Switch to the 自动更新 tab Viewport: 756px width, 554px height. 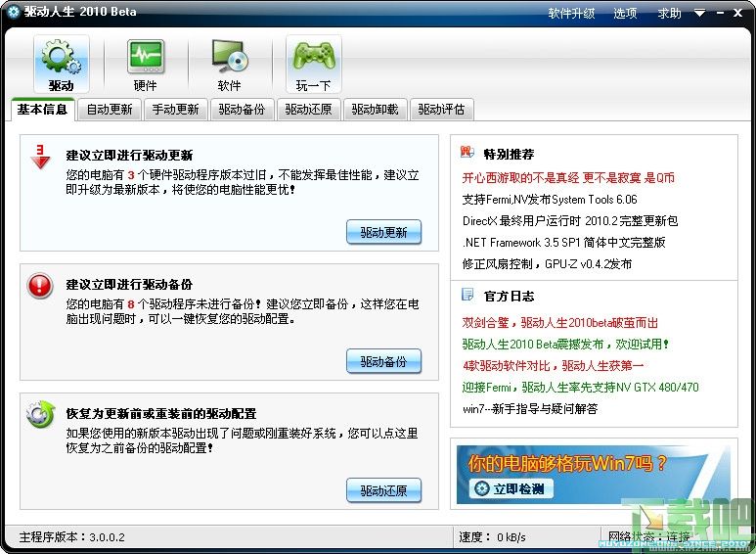pos(110,110)
